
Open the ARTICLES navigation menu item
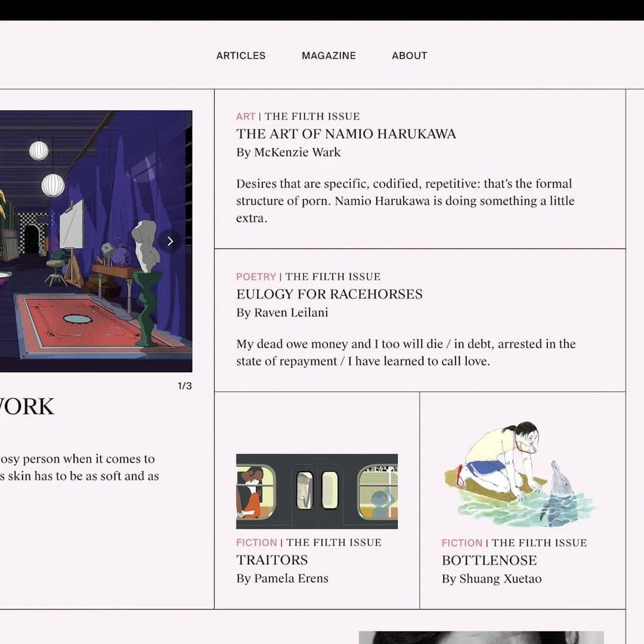(240, 55)
